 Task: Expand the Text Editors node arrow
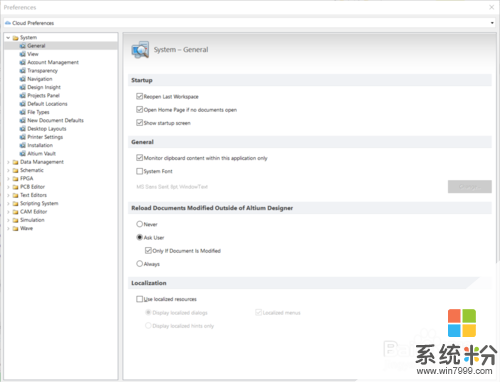click(8, 195)
